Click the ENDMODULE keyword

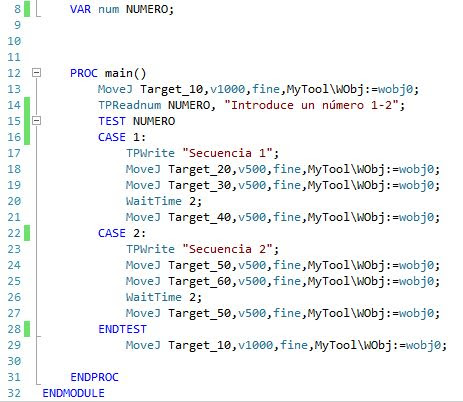[x=73, y=393]
